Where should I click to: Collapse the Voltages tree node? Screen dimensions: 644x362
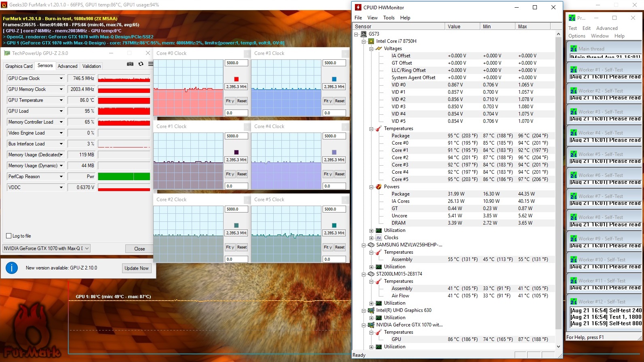click(371, 48)
